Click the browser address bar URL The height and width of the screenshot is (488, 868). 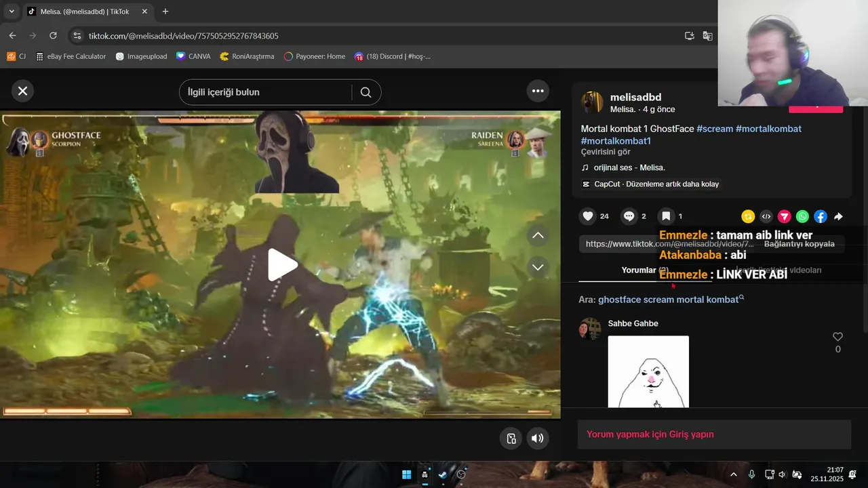183,36
